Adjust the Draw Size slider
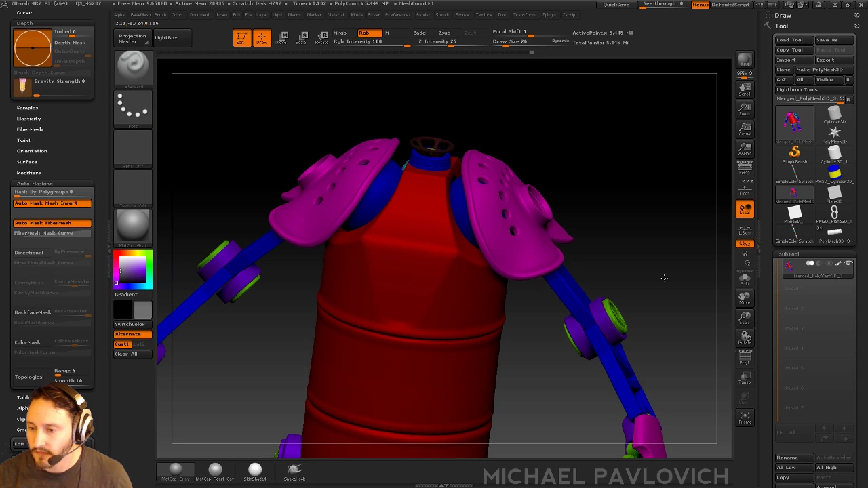 (x=519, y=43)
